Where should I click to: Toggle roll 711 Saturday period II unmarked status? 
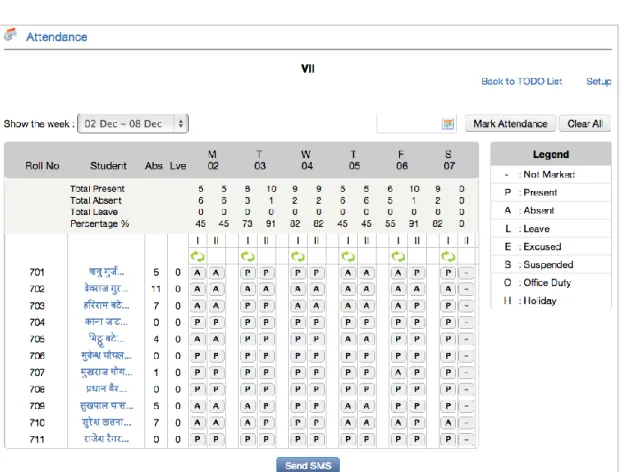(467, 439)
